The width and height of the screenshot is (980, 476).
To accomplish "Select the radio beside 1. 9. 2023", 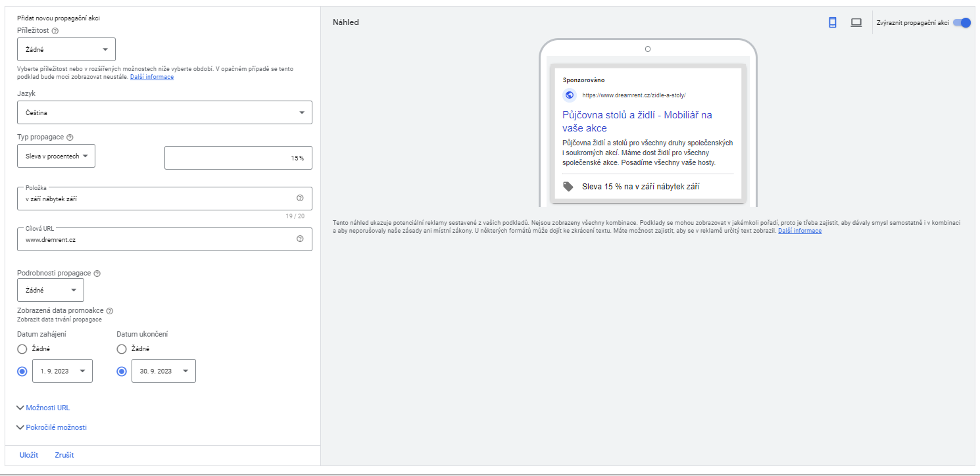I will (22, 371).
